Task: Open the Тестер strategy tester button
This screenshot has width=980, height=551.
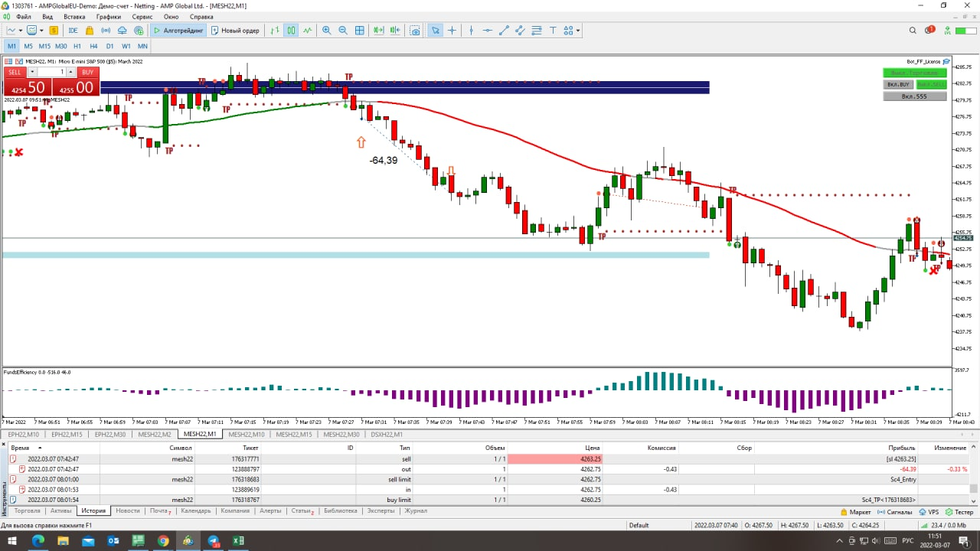Action: pyautogui.click(x=959, y=512)
